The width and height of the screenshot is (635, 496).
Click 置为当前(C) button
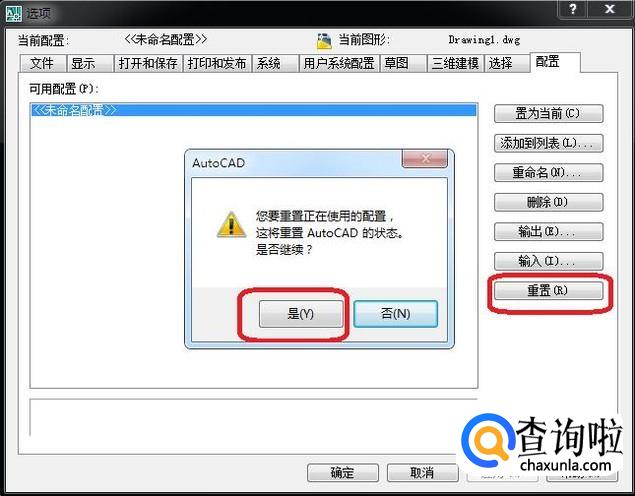tap(548, 113)
